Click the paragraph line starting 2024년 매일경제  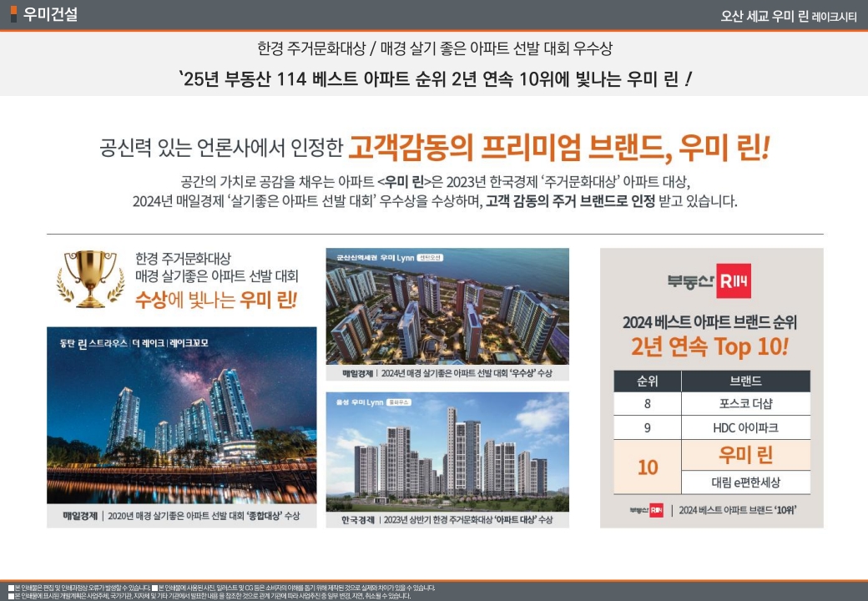point(435,201)
